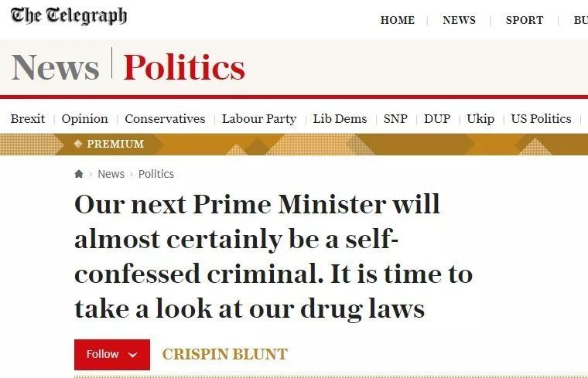The height and width of the screenshot is (378, 588).
Task: Click the home breadcrumb icon
Action: pos(79,174)
